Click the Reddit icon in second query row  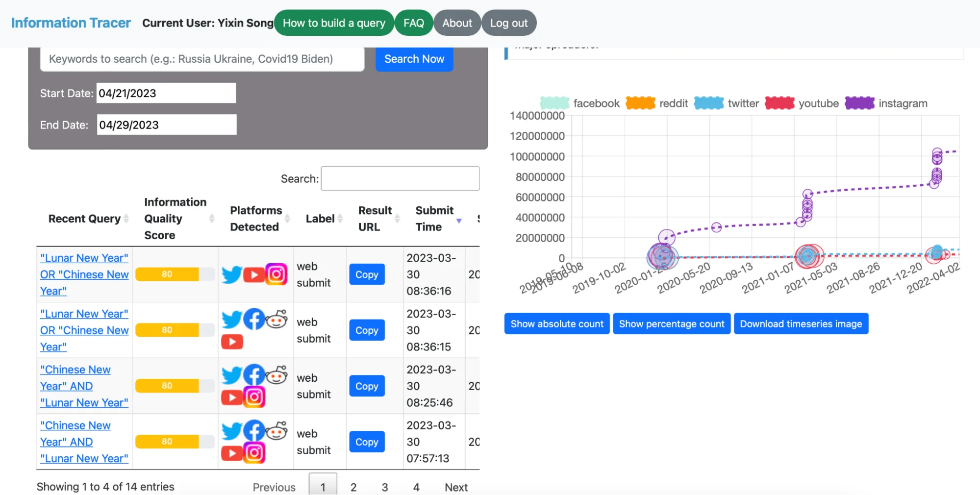coord(277,320)
